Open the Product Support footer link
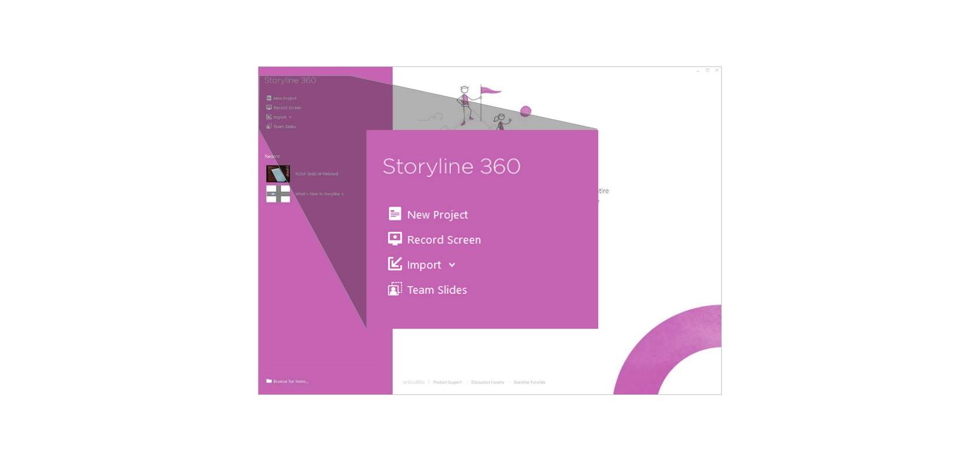 447,383
